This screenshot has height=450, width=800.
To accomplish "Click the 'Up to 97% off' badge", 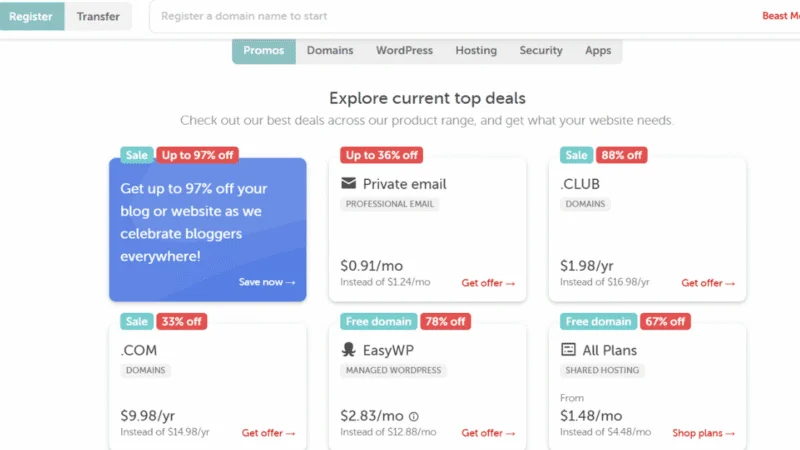I will point(197,155).
